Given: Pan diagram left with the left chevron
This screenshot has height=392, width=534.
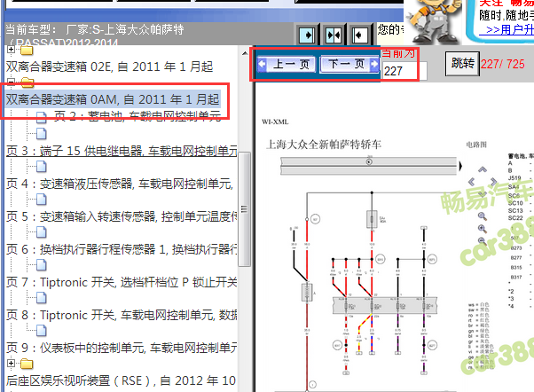Looking at the screenshot, I should 471,182.
